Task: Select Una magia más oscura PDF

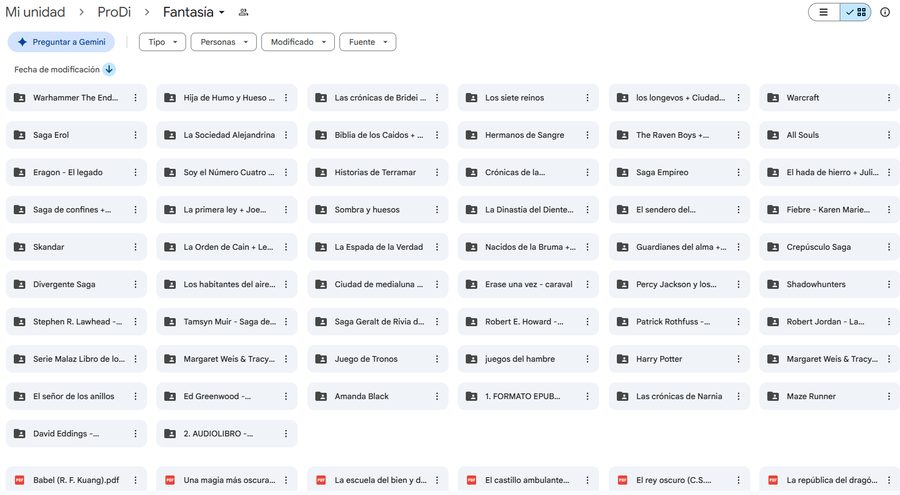Action: point(227,480)
